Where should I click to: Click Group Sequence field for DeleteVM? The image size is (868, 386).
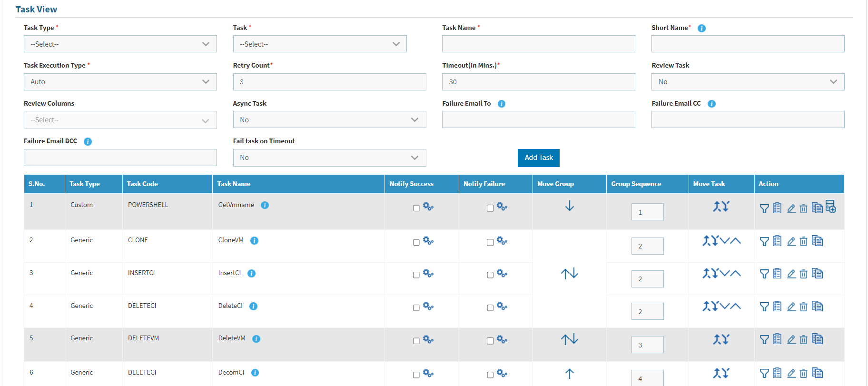point(648,345)
